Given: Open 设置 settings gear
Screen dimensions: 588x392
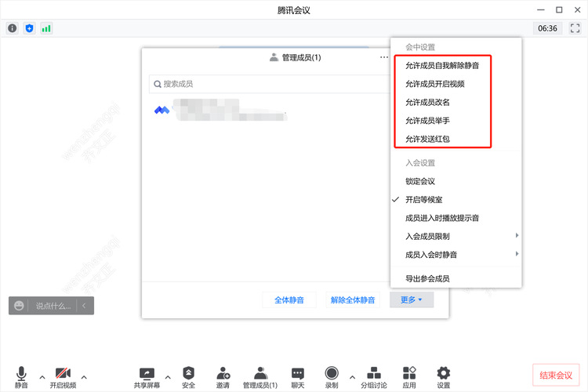Looking at the screenshot, I should [444, 377].
